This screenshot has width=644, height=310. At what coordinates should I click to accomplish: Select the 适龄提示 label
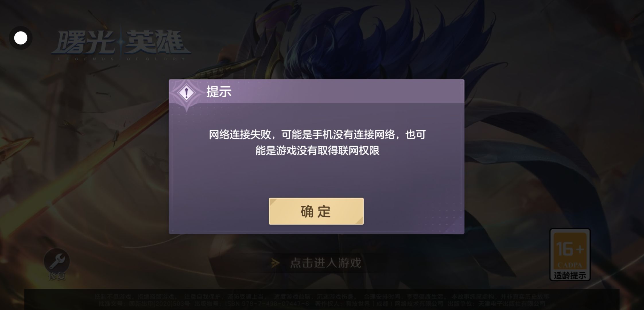coord(570,275)
